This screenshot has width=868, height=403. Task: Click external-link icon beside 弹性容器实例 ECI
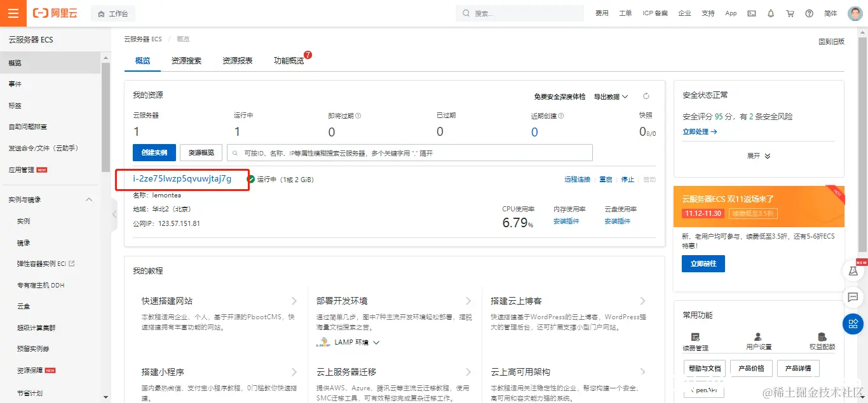pos(71,263)
